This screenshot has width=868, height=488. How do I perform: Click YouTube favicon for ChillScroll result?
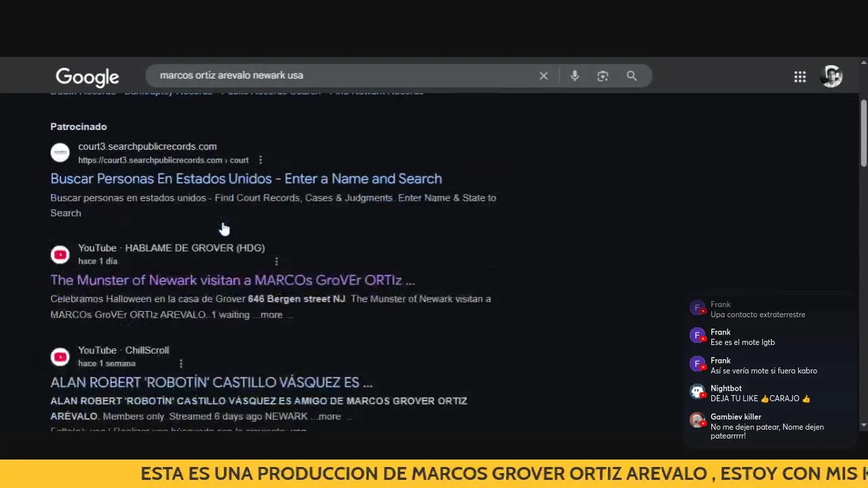click(x=60, y=357)
